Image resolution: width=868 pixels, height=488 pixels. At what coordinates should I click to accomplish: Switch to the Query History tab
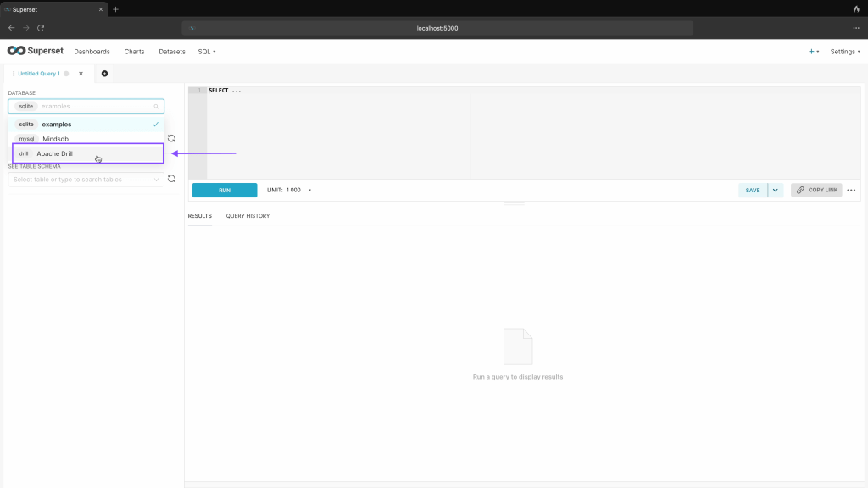tap(248, 216)
